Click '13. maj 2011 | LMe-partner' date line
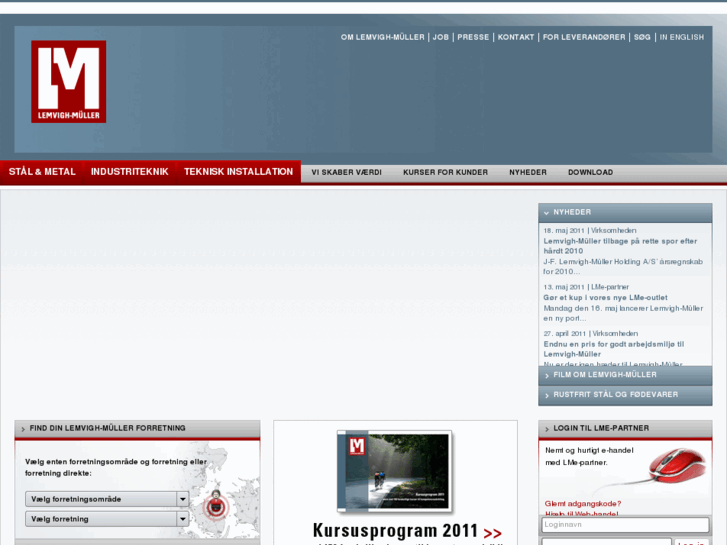727x545 pixels. 586,287
